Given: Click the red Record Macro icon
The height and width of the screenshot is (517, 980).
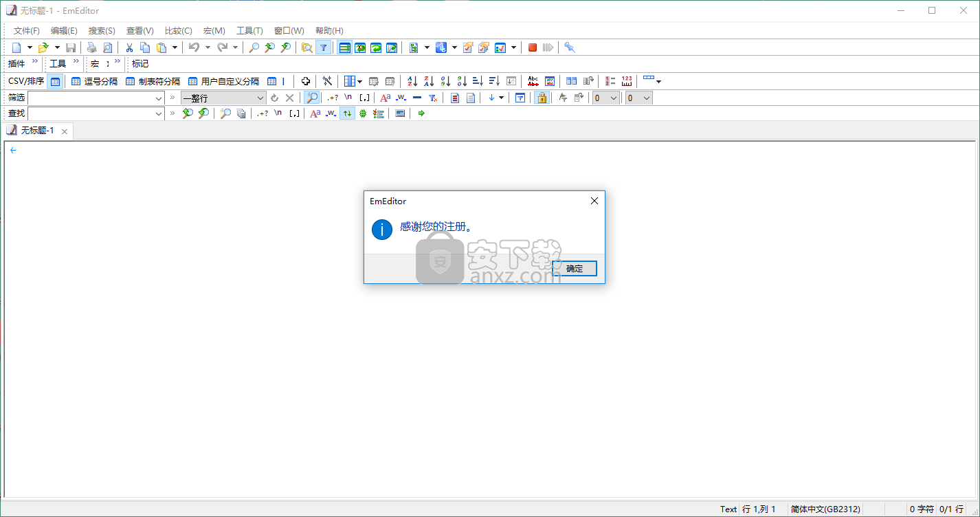Looking at the screenshot, I should click(533, 47).
